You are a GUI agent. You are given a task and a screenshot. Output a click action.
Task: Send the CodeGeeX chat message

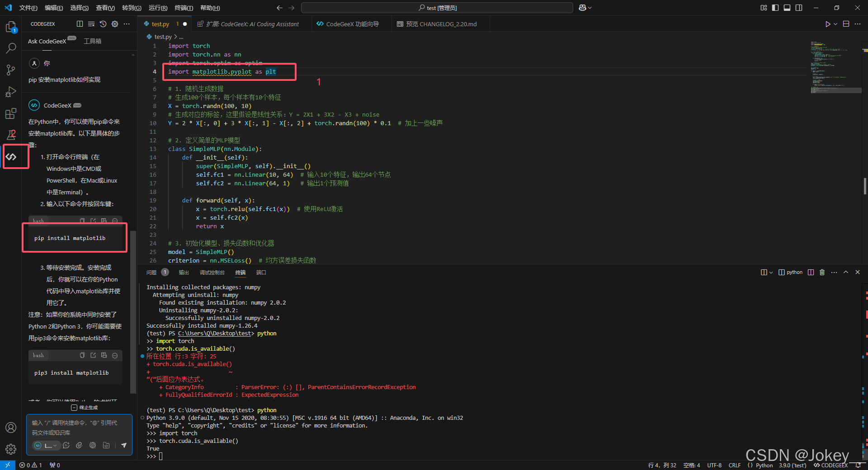[x=123, y=445]
